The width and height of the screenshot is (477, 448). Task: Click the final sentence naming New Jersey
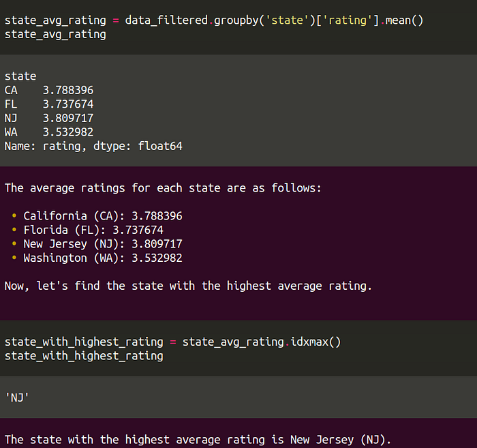(x=198, y=440)
